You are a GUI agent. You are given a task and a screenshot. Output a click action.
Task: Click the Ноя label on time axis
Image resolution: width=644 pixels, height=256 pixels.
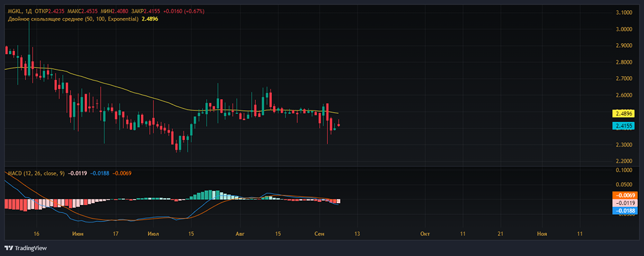[542, 234]
